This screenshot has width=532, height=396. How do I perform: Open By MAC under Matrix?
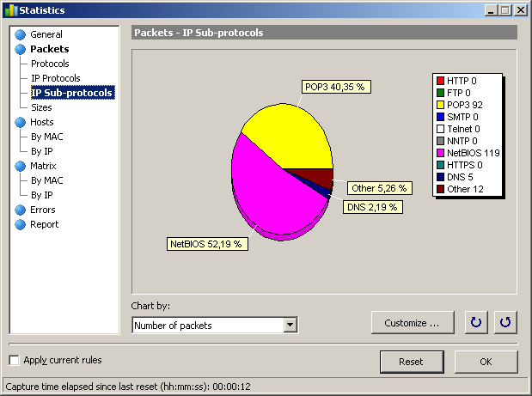pos(46,180)
